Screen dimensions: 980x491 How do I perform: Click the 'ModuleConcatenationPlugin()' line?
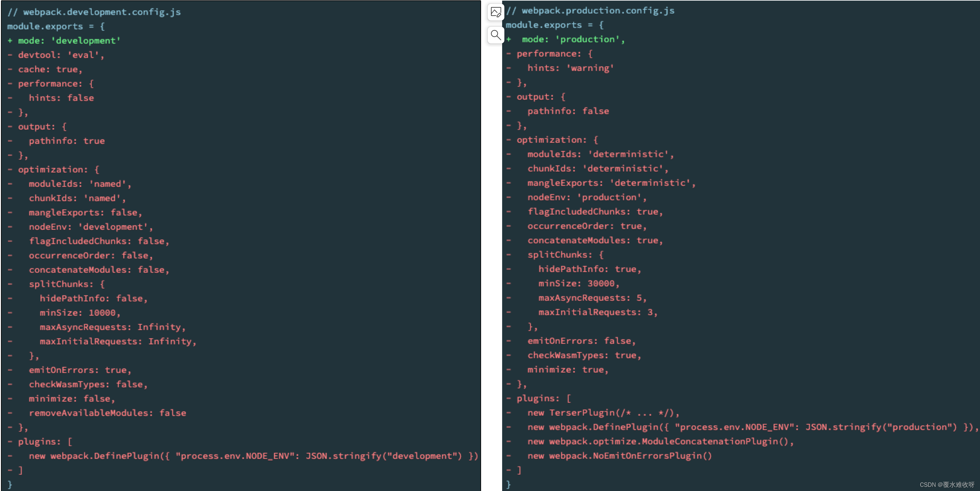click(660, 442)
